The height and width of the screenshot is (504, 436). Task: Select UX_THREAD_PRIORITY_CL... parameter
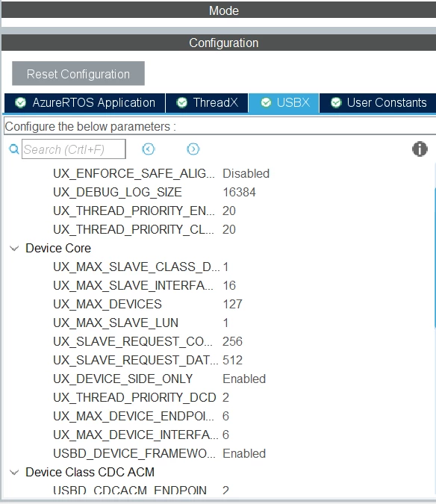coord(134,229)
